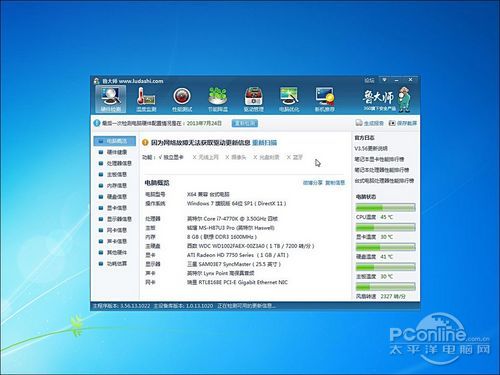Click the 无线上网 feature item
Screen dimensions: 500x375
tap(205, 157)
